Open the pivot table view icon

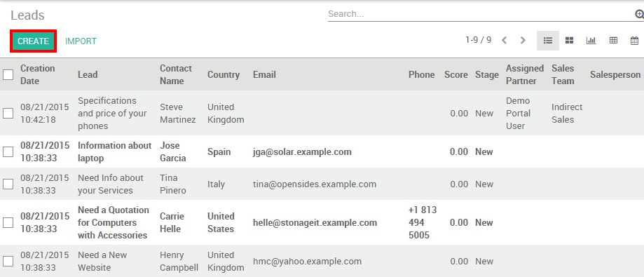pyautogui.click(x=613, y=41)
